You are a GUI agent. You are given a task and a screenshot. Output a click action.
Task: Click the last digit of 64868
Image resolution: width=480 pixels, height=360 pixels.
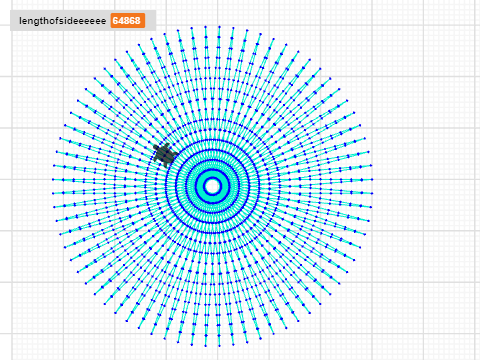coord(138,21)
